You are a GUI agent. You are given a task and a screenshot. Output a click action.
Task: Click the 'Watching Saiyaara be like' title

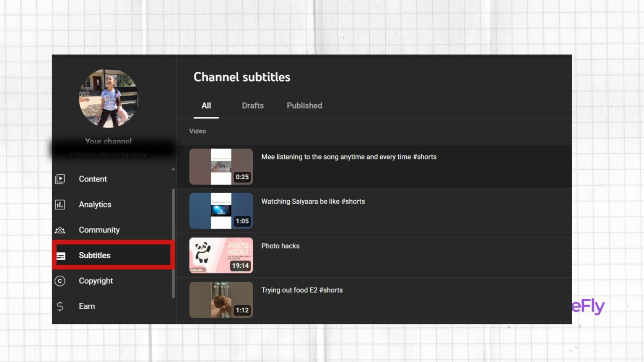click(313, 202)
